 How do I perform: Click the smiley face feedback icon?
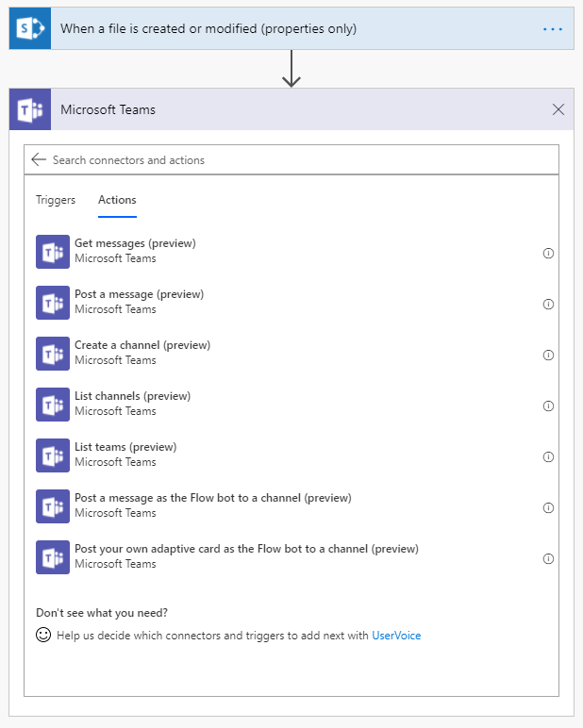click(x=43, y=635)
